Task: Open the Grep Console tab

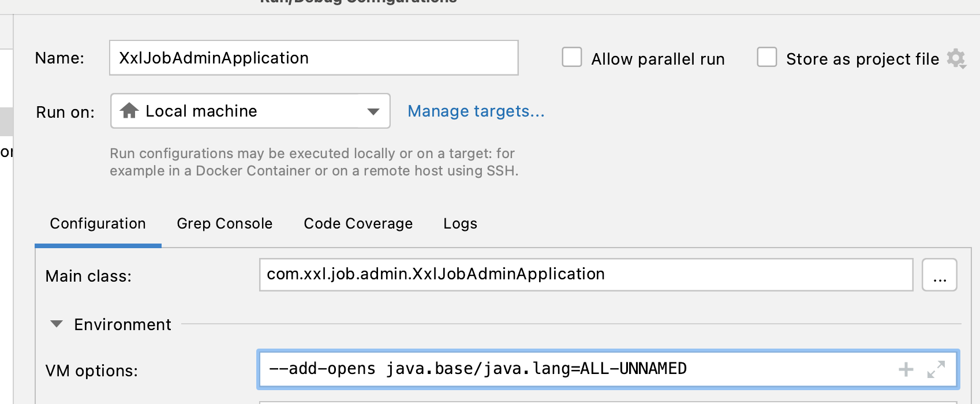Action: click(225, 224)
